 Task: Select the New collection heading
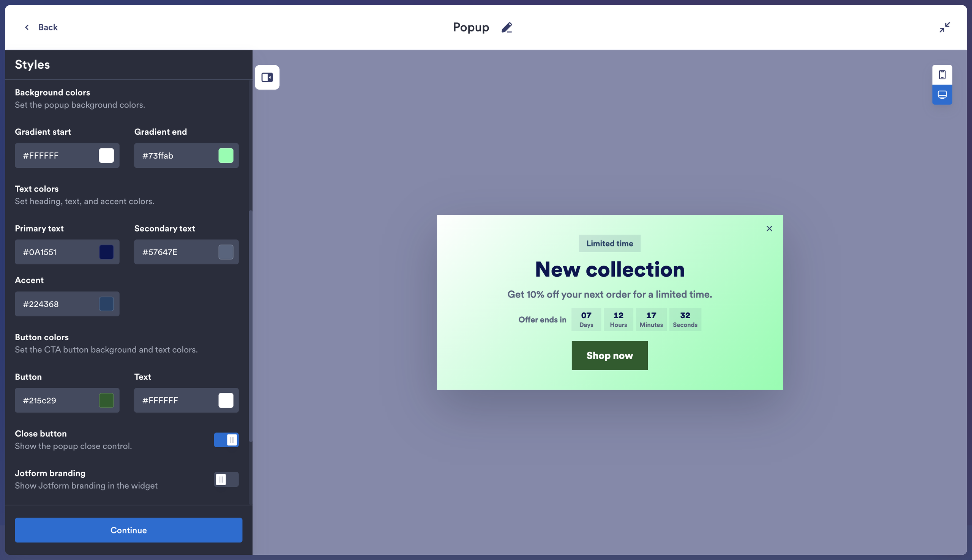(x=609, y=269)
